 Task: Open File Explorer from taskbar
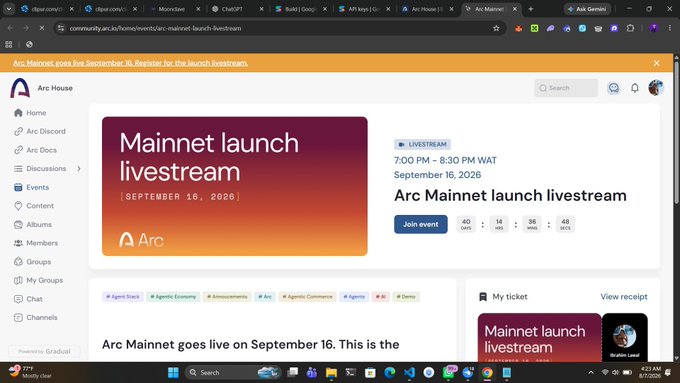pos(331,373)
